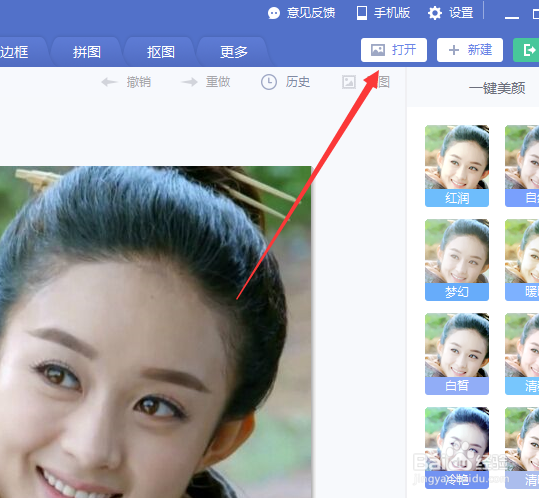539x498 pixels.
Task: Select the 冷艳 beauty preset thumbnail
Action: [457, 448]
